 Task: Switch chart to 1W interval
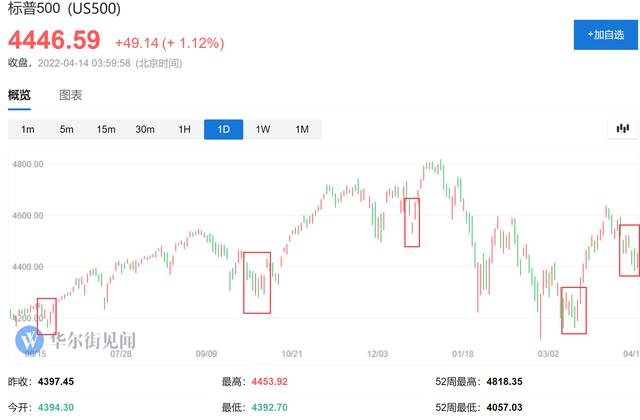tap(263, 129)
